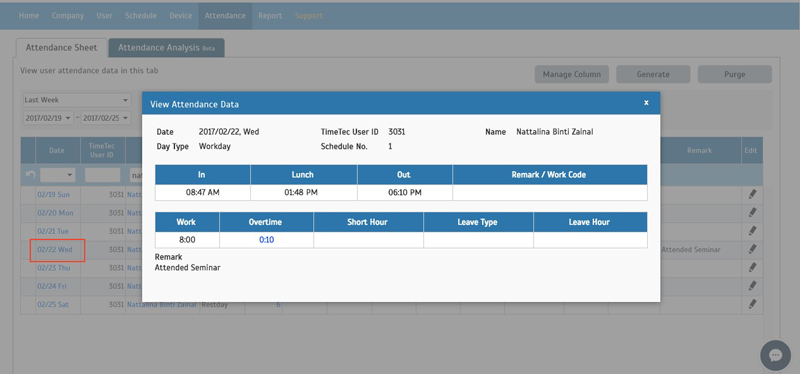Viewport: 800px width, 374px height.
Task: Click the edit pencil for 02/22 Wed row
Action: [x=752, y=250]
